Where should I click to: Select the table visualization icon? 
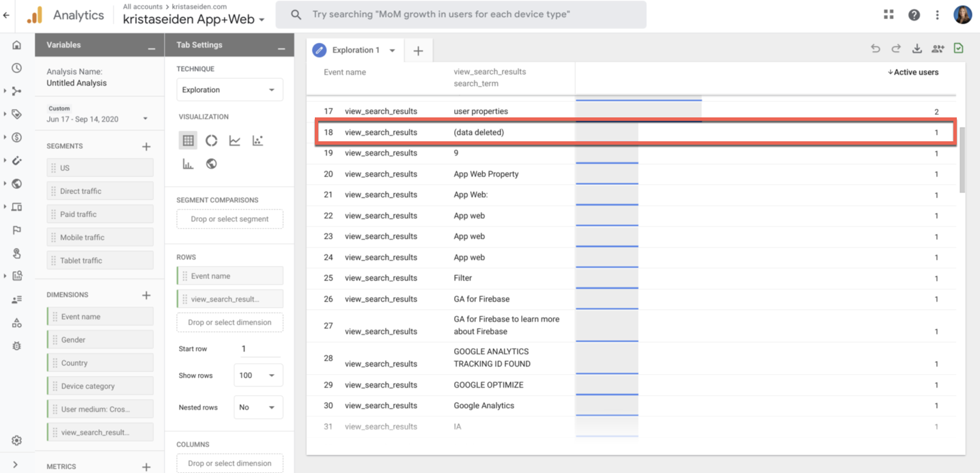[188, 141]
